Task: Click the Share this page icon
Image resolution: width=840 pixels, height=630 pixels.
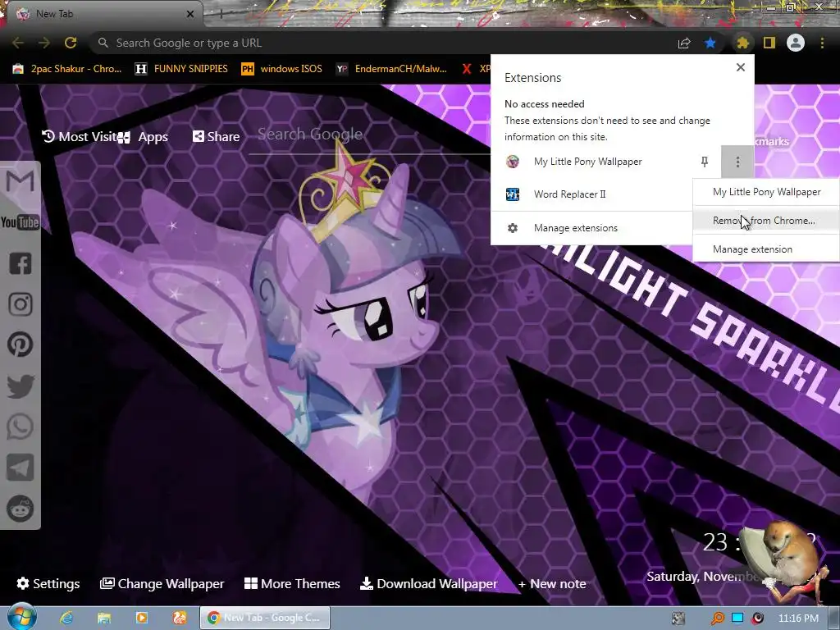Action: coord(684,43)
